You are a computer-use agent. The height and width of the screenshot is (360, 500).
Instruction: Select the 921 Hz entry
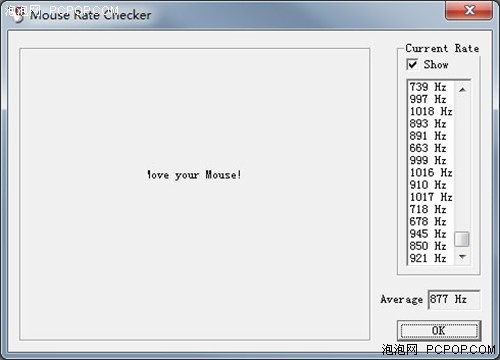pos(430,258)
